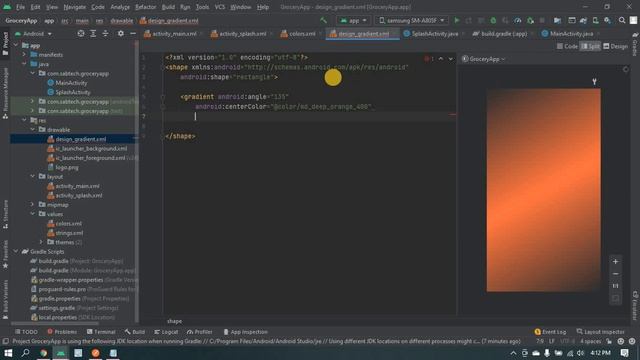
Task: Open the Search Everywhere magnifier icon
Action: [622, 20]
